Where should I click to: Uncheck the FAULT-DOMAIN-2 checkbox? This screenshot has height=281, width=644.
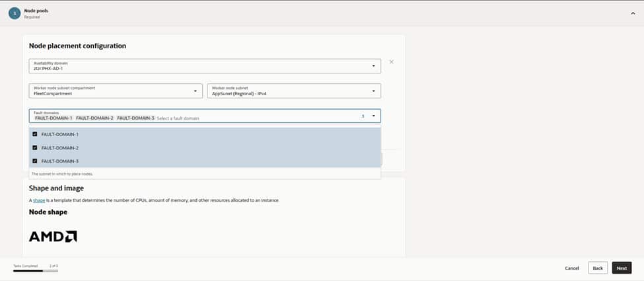(x=35, y=147)
